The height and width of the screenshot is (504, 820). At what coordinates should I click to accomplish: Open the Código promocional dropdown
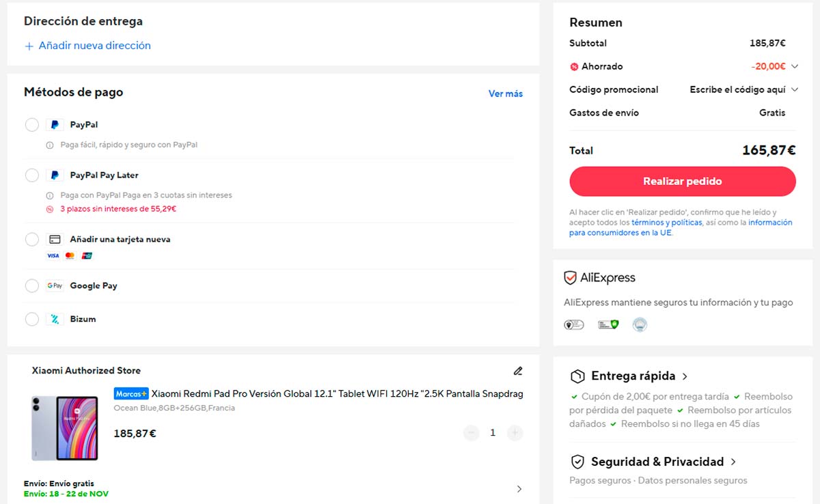click(x=795, y=89)
